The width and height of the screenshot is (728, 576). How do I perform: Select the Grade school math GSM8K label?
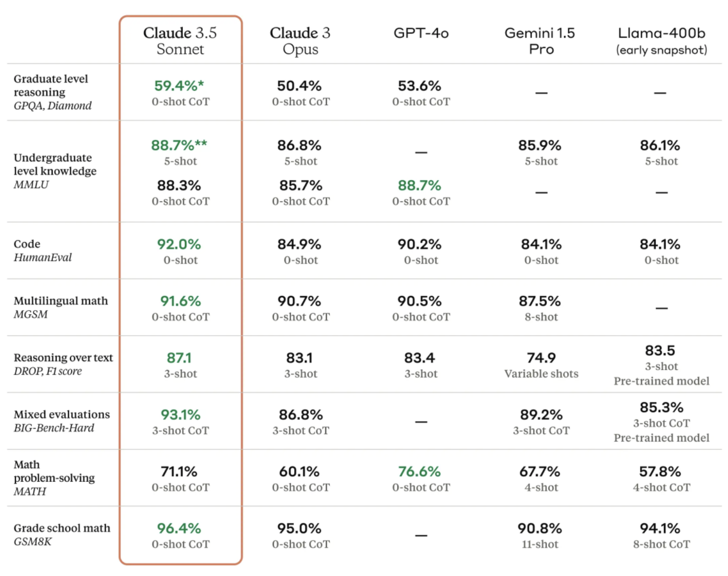tap(61, 534)
